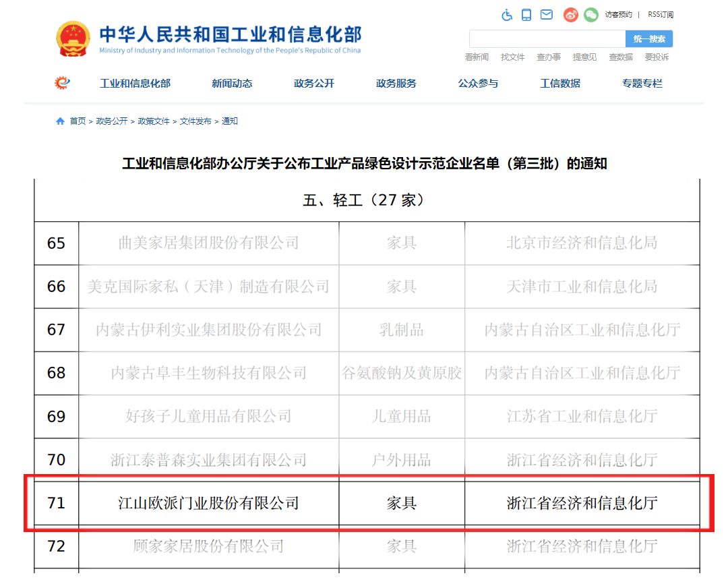The height and width of the screenshot is (586, 728).
Task: Click the row number 68 cell
Action: click(56, 373)
